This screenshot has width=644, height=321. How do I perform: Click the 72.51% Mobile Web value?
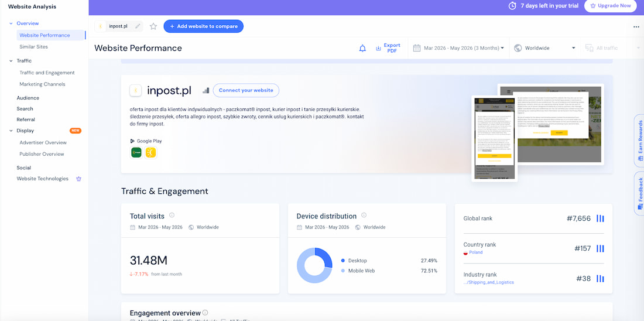(x=429, y=271)
